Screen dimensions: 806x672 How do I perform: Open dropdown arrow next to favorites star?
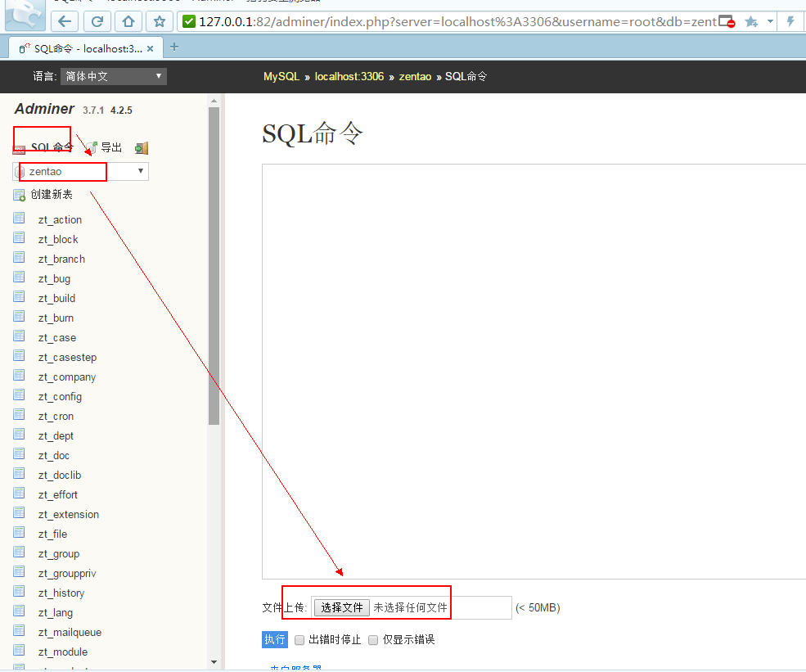click(x=770, y=21)
